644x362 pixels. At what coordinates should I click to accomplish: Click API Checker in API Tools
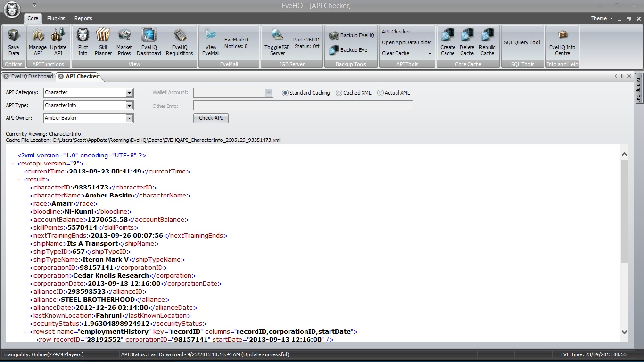tap(396, 32)
